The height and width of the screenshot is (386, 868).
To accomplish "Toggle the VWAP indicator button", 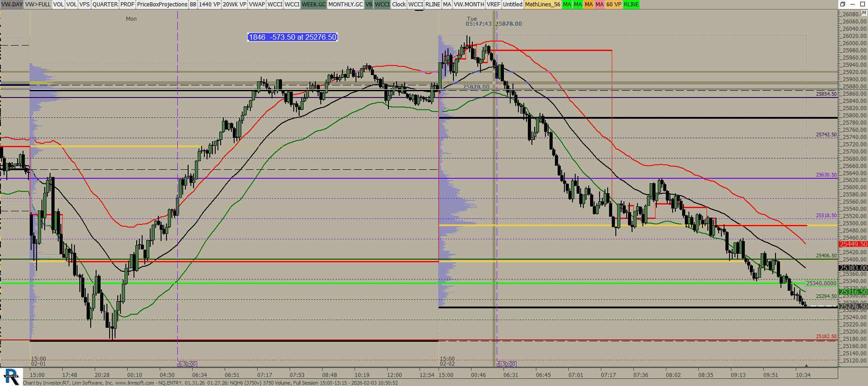I will [x=257, y=5].
